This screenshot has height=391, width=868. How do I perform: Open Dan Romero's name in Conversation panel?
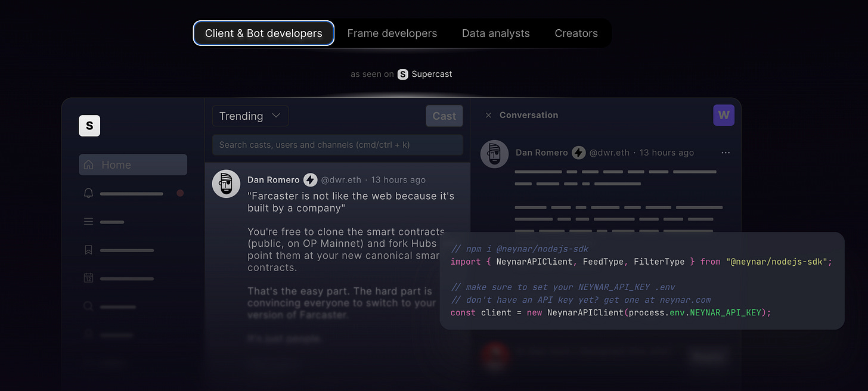(542, 153)
